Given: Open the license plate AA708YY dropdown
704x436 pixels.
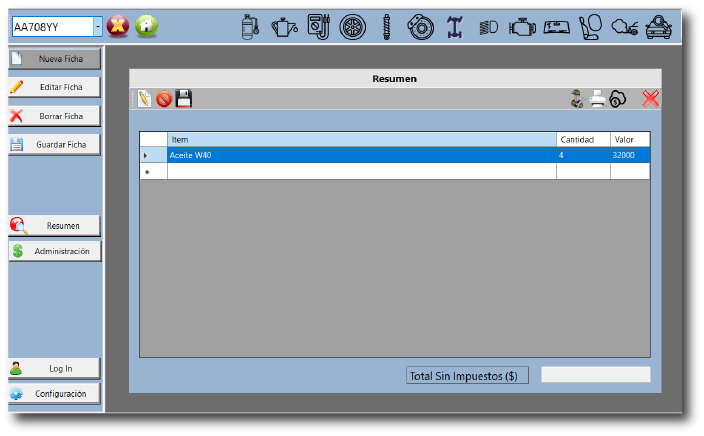Looking at the screenshot, I should [x=97, y=27].
